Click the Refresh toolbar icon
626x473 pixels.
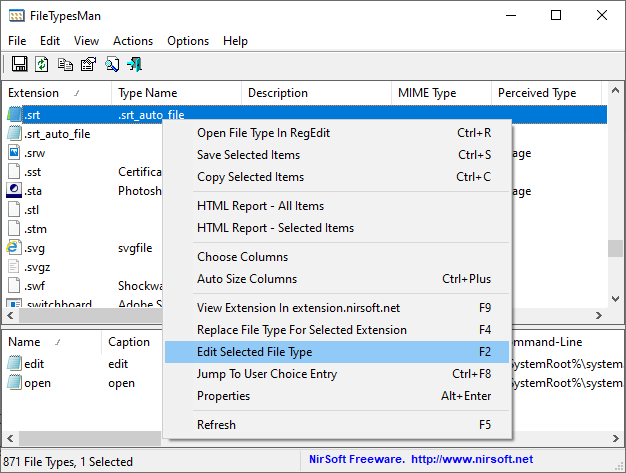pos(42,64)
